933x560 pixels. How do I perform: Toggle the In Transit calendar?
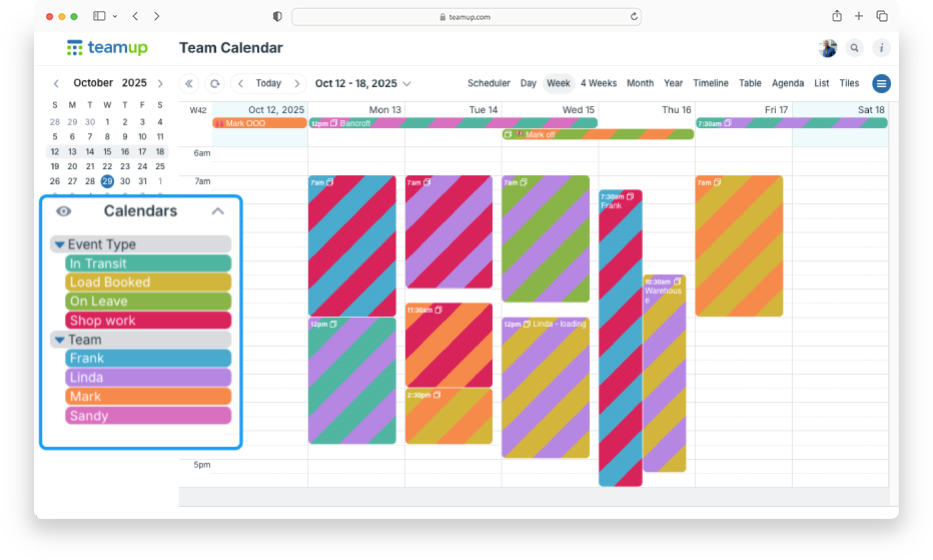click(x=148, y=263)
